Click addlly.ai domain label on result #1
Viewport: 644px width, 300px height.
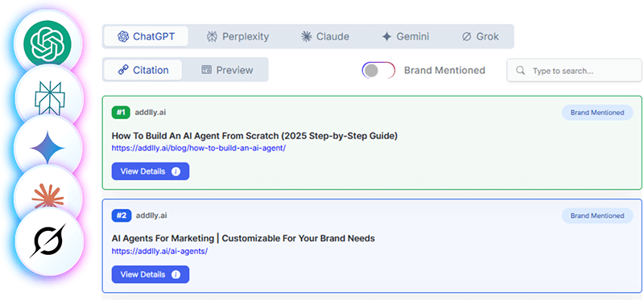tap(151, 113)
